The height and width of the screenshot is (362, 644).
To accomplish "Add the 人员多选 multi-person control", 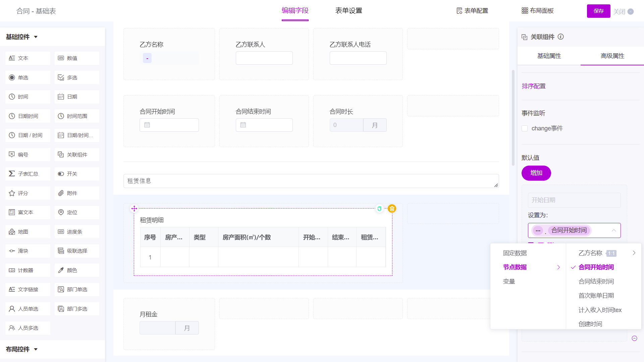I will [x=28, y=328].
